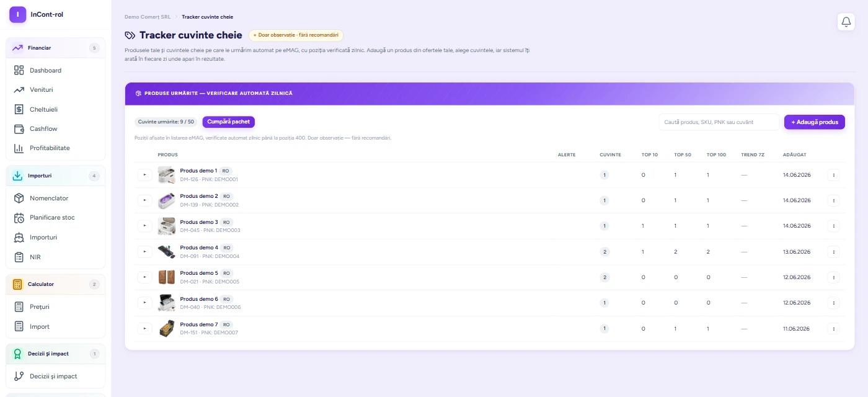The image size is (868, 397).
Task: Click the Prețuri calculator icon
Action: pos(19,307)
